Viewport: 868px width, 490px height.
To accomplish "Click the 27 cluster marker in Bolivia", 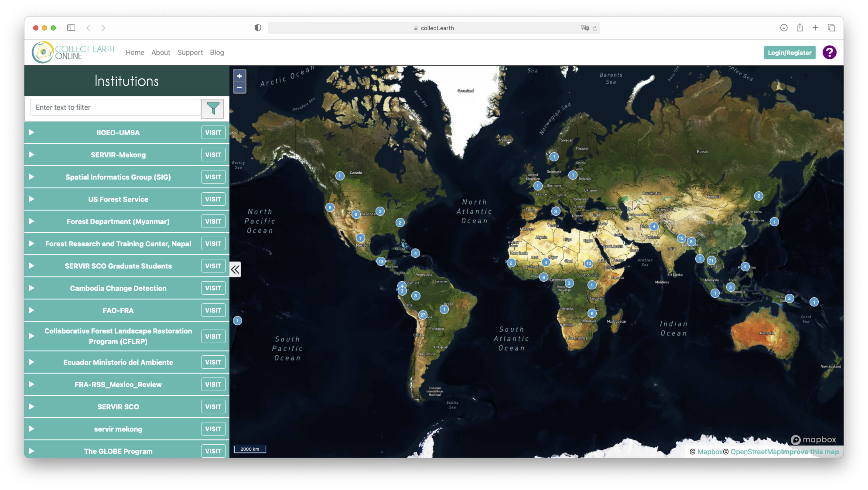I will (422, 315).
